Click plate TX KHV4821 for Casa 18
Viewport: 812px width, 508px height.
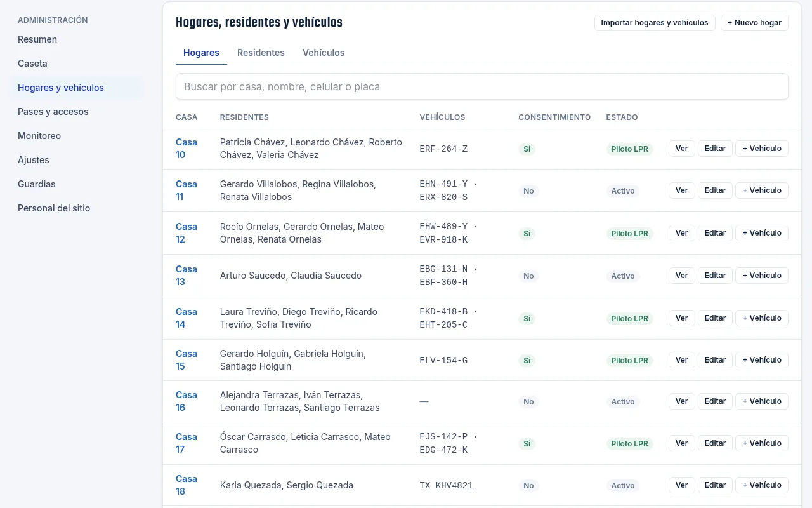pos(446,485)
